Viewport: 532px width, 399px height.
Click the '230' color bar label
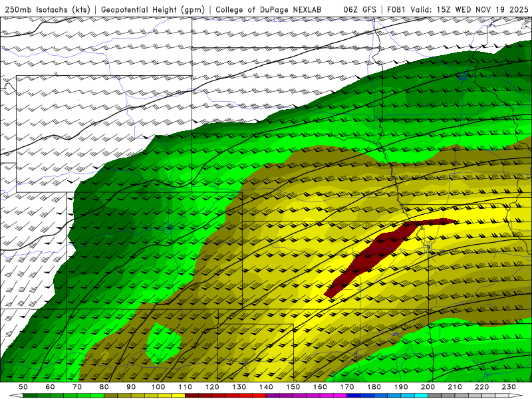tap(509, 387)
